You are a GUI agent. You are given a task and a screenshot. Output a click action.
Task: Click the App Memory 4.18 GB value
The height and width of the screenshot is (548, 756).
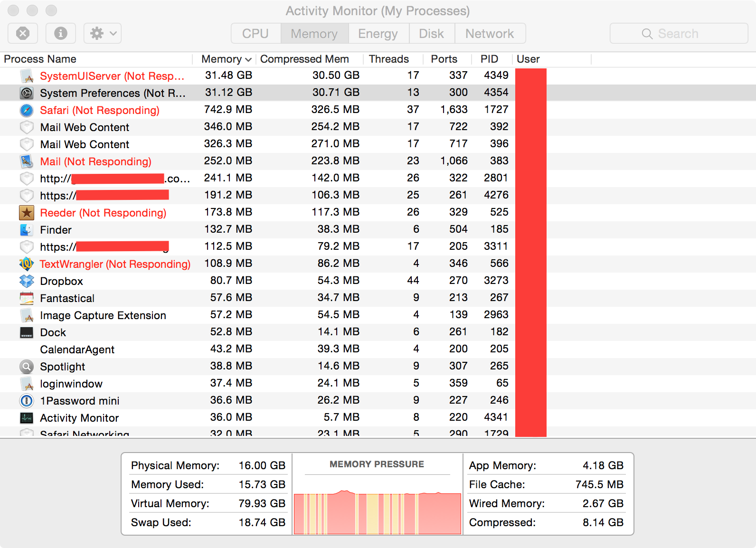click(603, 465)
